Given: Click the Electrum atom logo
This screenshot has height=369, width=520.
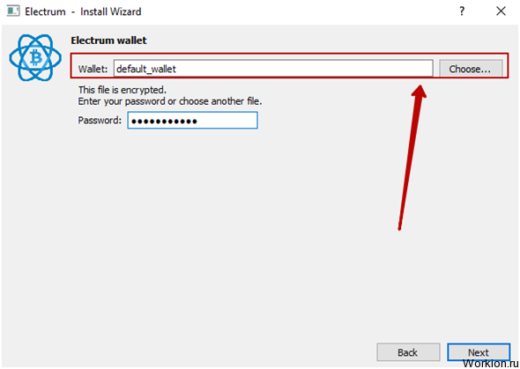Looking at the screenshot, I should tap(35, 58).
